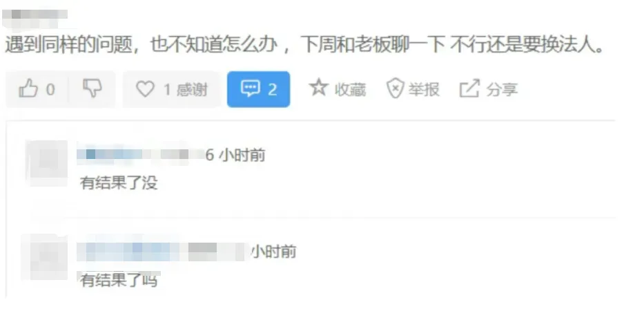Image resolution: width=644 pixels, height=309 pixels.
Task: Open first commenter's blurred avatar
Action: click(47, 162)
